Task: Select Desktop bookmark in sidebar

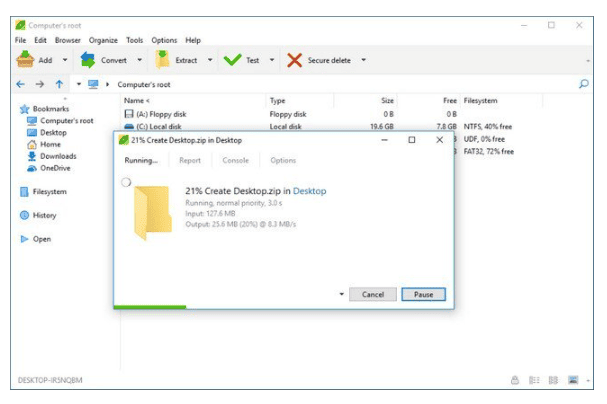Action: [x=53, y=133]
